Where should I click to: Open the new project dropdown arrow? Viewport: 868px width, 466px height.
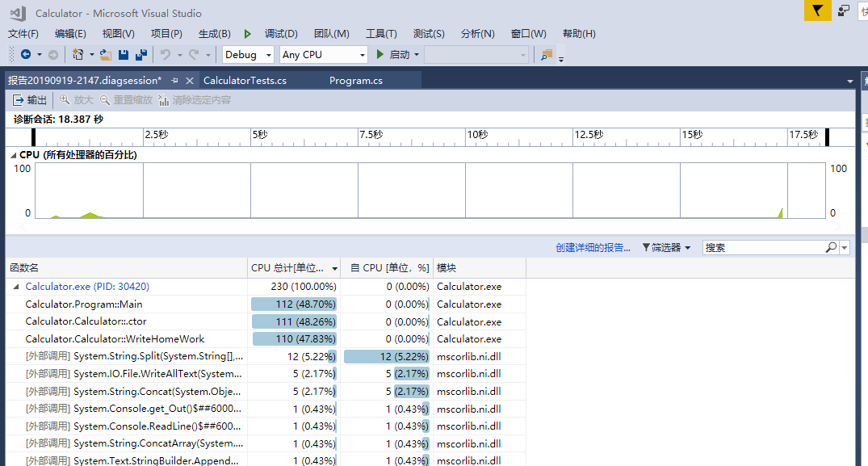tap(92, 54)
